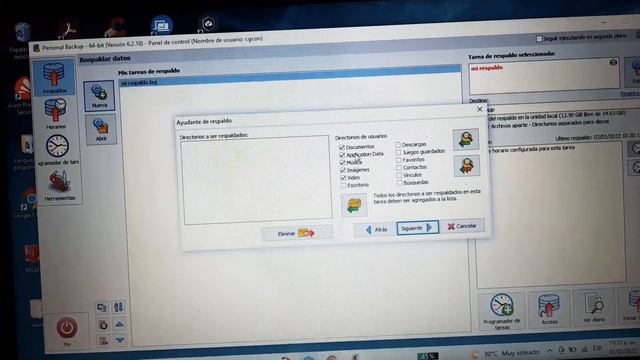
Task: Open ver diario log viewer button
Action: point(594,307)
